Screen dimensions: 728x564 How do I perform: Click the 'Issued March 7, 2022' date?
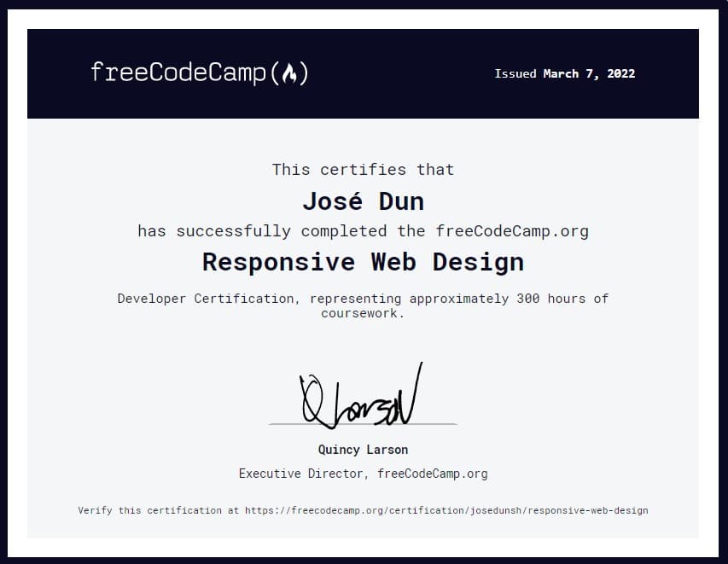(x=565, y=74)
